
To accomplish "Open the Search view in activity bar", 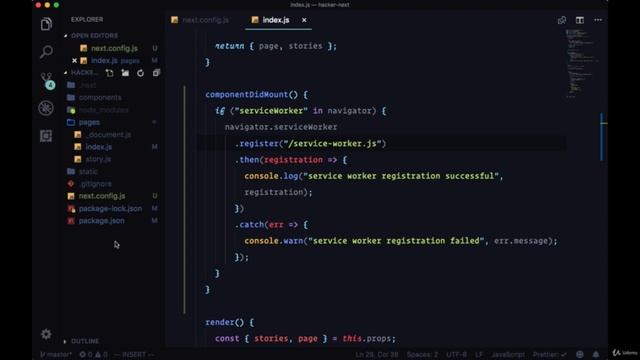I will 46,52.
